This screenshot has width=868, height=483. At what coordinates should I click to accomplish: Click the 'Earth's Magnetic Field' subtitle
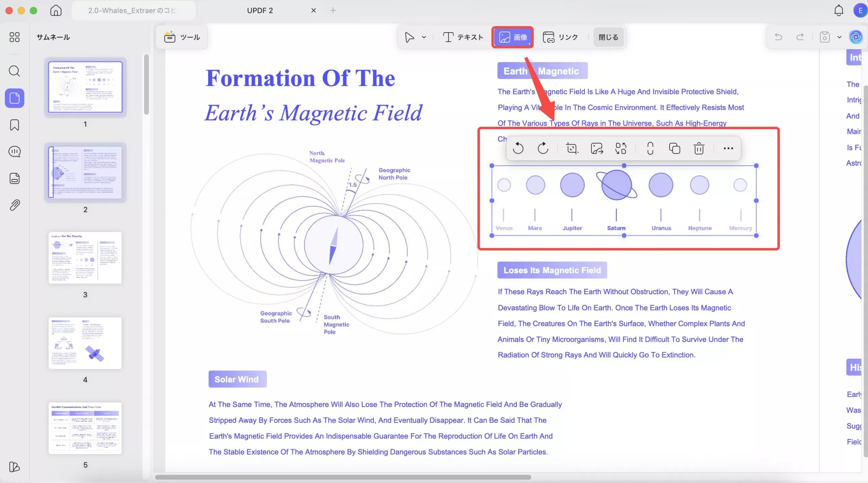[314, 113]
